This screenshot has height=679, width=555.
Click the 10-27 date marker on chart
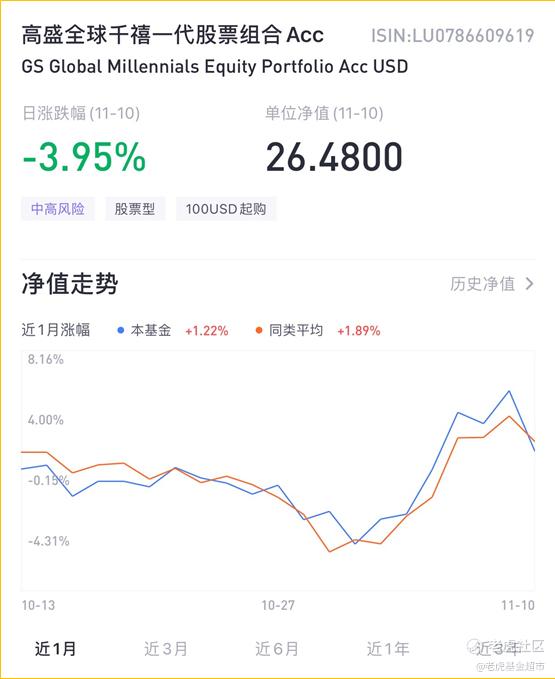(x=278, y=605)
